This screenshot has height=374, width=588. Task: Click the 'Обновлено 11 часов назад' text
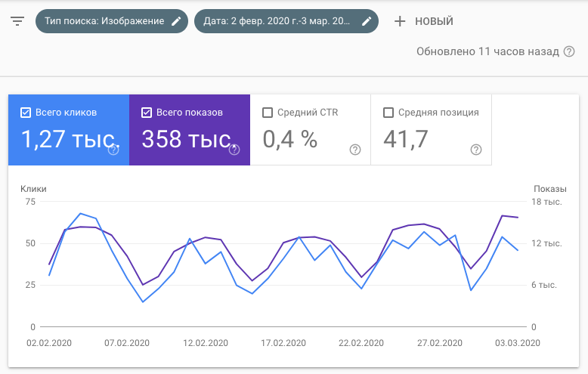[x=487, y=51]
